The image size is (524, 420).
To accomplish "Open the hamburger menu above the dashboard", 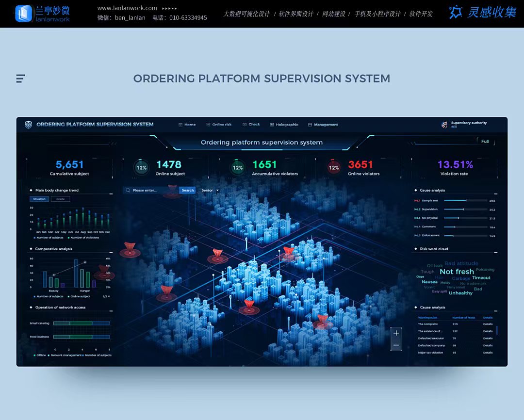I will click(x=20, y=79).
